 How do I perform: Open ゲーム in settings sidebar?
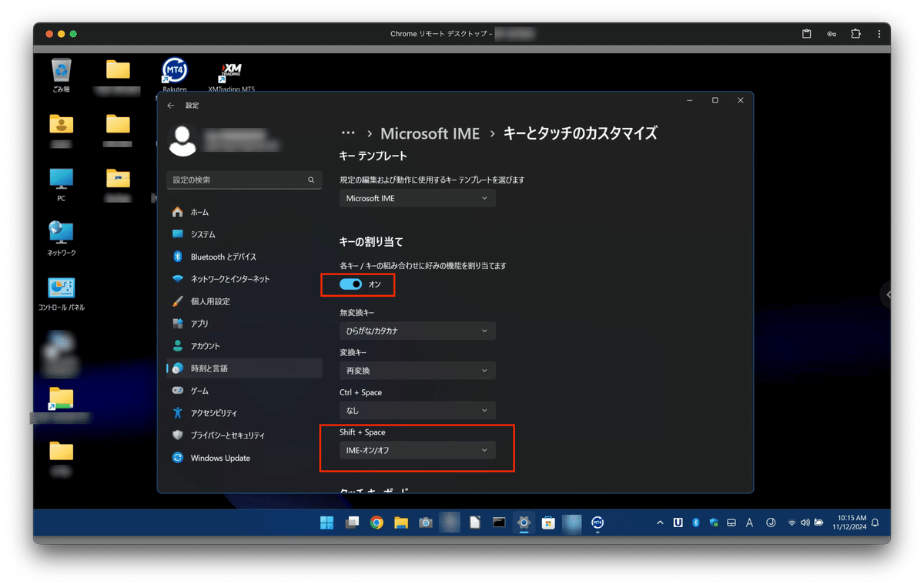(244, 391)
